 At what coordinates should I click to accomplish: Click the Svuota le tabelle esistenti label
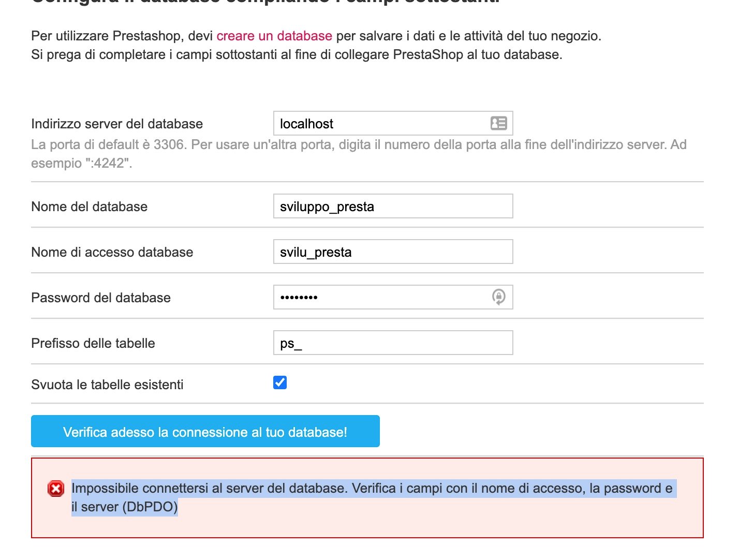tap(107, 385)
